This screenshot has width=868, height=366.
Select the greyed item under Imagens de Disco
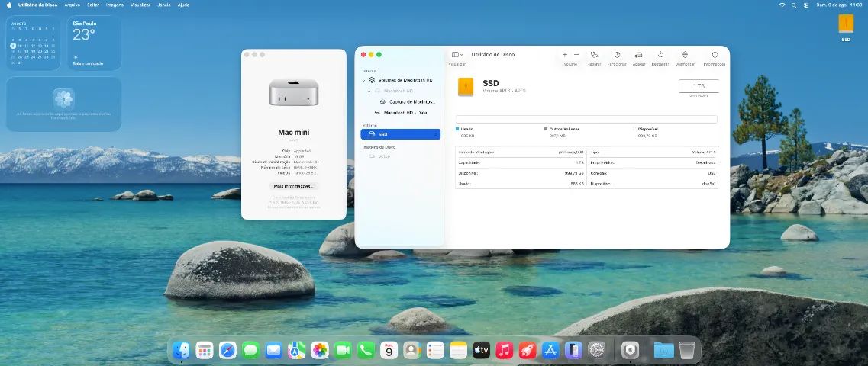379,156
